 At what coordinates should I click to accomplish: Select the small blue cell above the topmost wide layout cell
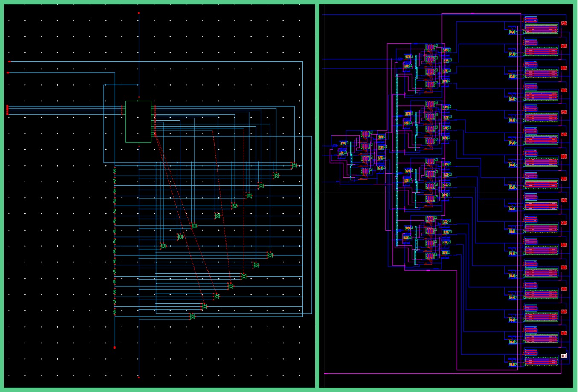(x=531, y=20)
